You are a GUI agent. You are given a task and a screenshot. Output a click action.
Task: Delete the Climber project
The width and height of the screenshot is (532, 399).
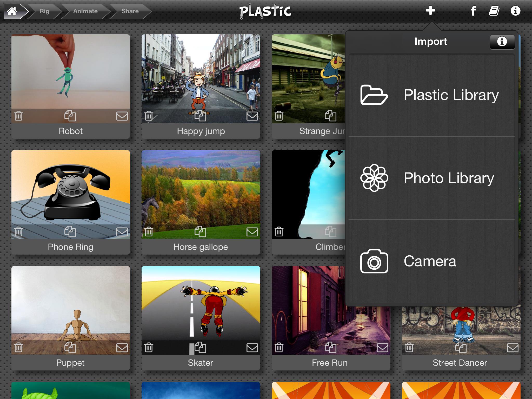tap(279, 232)
